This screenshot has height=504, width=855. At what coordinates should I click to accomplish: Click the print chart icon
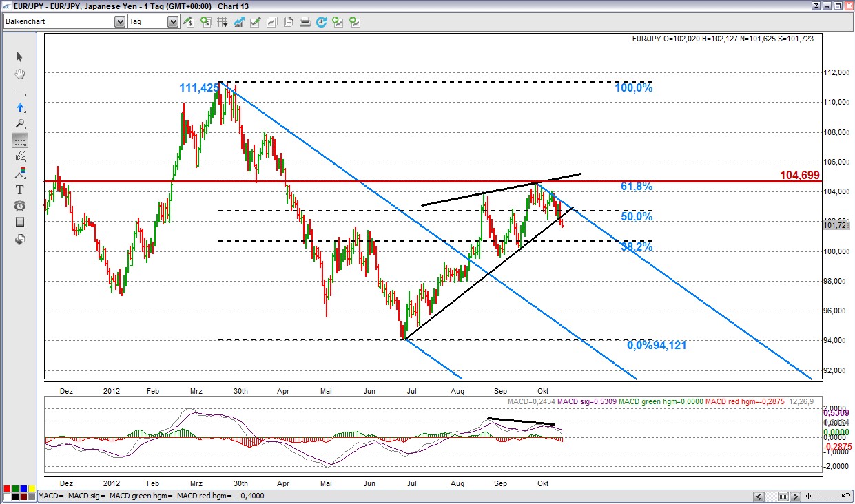point(305,22)
